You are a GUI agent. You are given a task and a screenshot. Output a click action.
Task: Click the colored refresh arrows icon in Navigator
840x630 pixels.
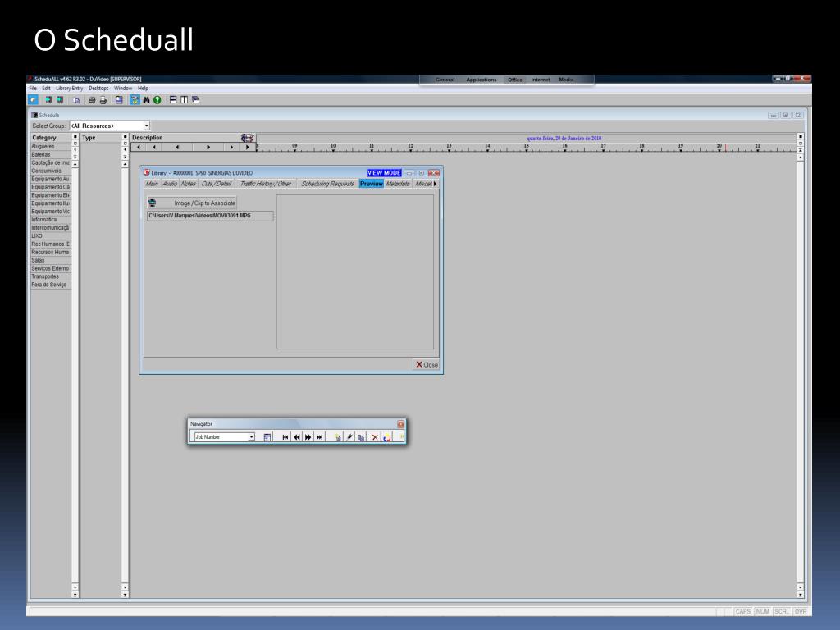[387, 437]
